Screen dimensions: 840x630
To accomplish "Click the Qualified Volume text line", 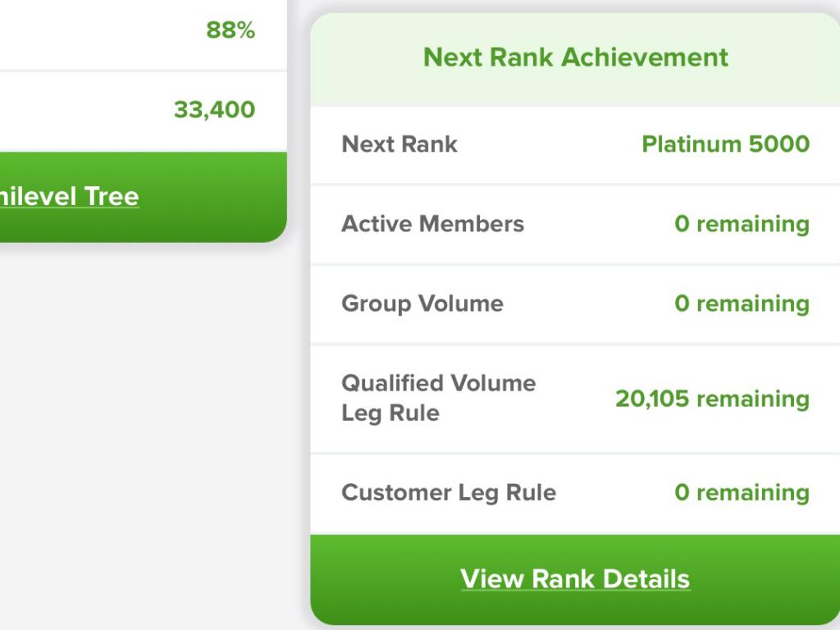I will (438, 383).
